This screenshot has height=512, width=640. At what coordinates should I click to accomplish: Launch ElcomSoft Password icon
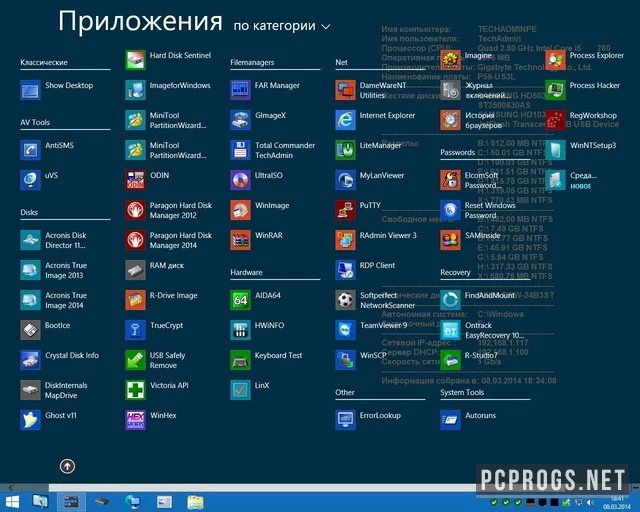pyautogui.click(x=450, y=180)
